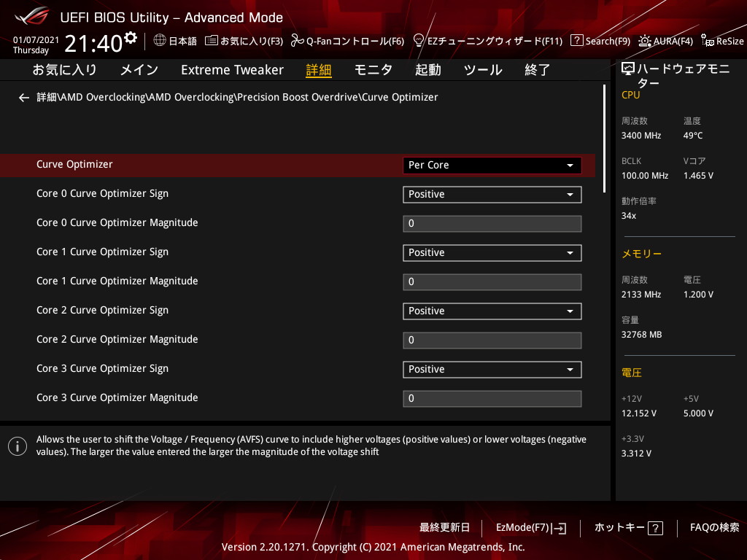Click the 1.200 V memory voltage value
Viewport: 747px width, 560px height.
point(698,295)
